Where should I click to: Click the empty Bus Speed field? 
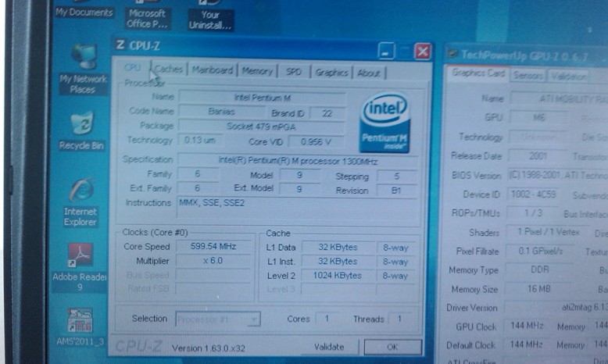pyautogui.click(x=213, y=276)
